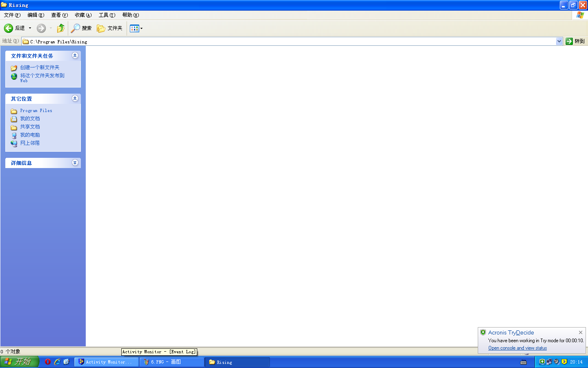Click the Program Files folder icon in sidebar
The height and width of the screenshot is (368, 588).
(14, 111)
